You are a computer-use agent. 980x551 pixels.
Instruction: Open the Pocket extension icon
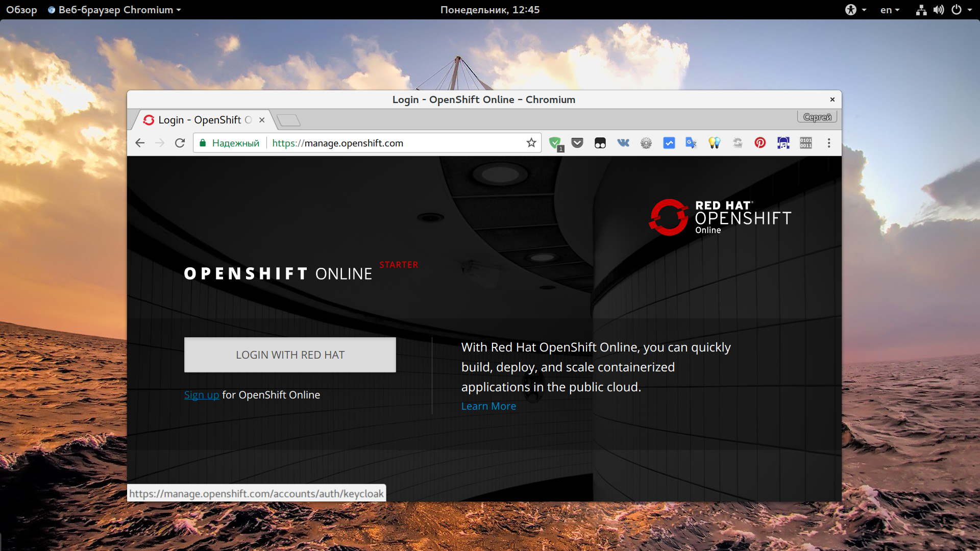click(577, 143)
